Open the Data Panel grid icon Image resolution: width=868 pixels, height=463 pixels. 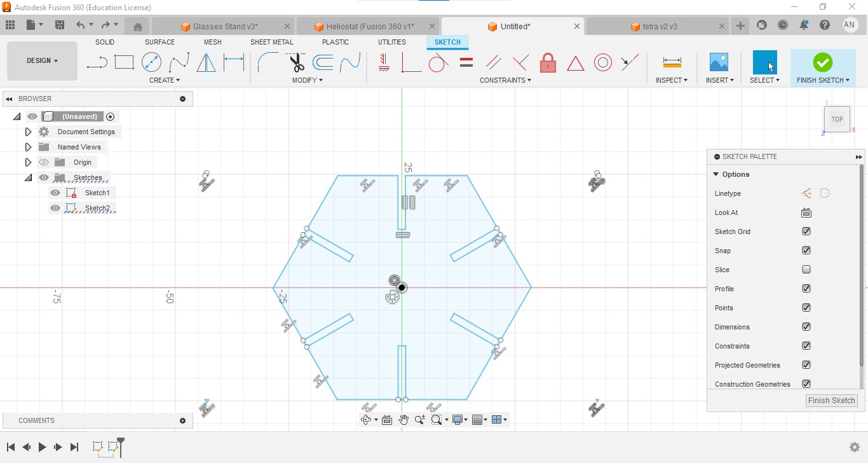click(x=10, y=25)
